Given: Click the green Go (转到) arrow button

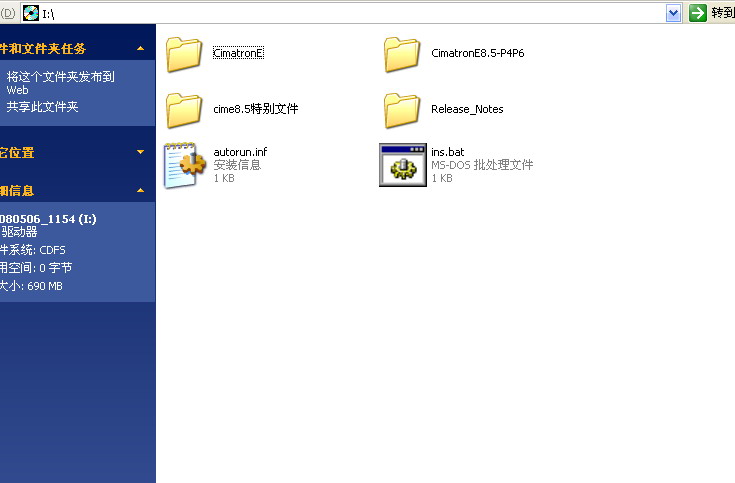Looking at the screenshot, I should tap(698, 13).
